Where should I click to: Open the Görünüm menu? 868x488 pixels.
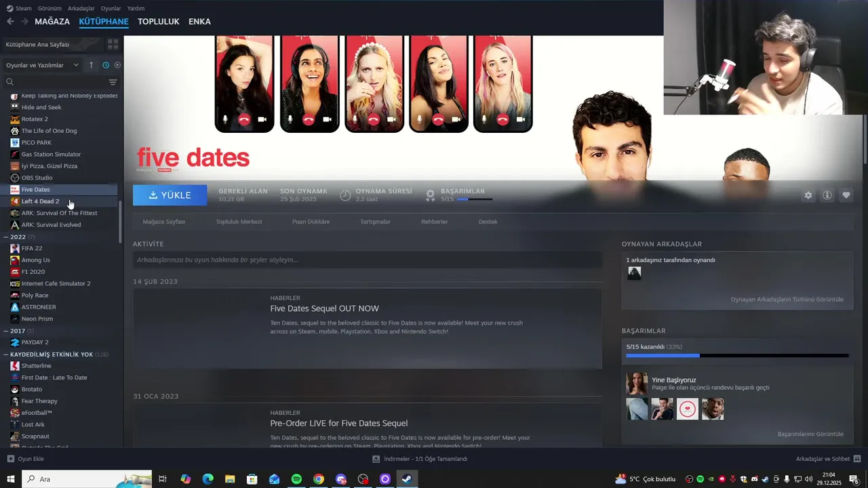click(50, 8)
